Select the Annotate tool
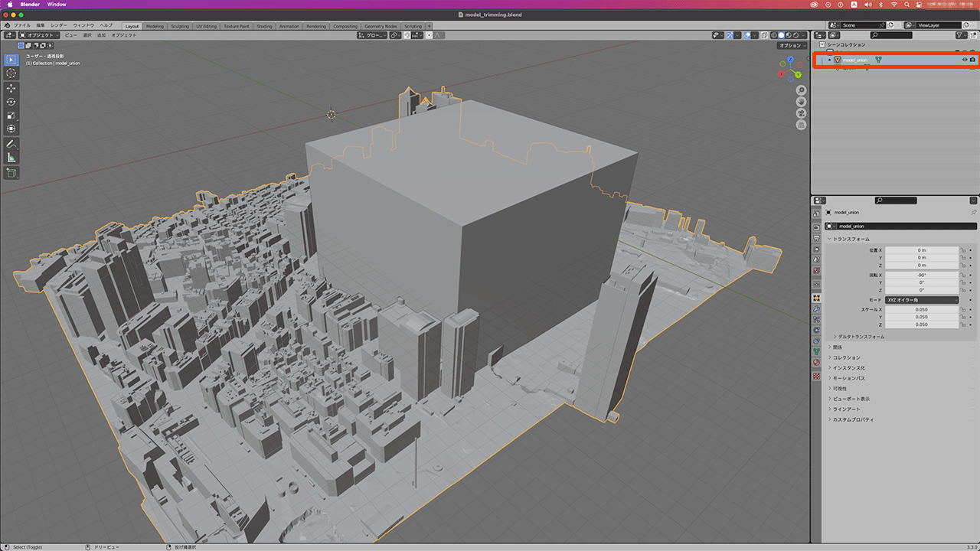980x551 pixels. tap(11, 144)
